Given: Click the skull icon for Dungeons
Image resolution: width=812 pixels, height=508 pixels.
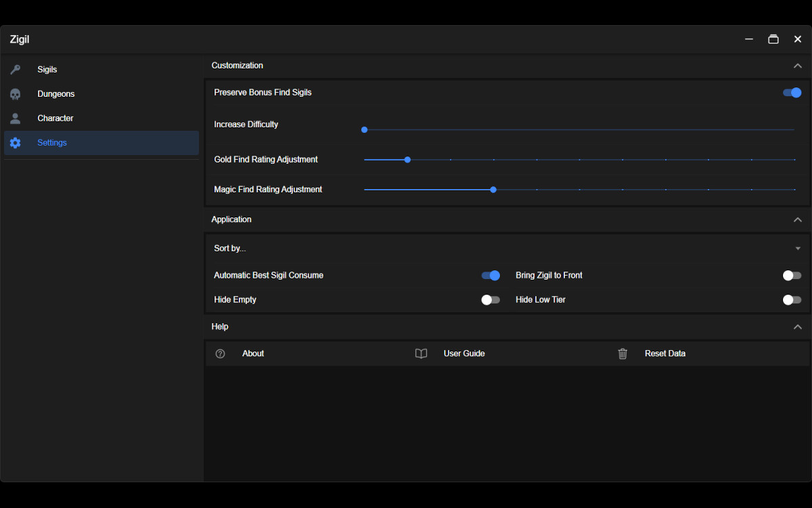Looking at the screenshot, I should click(x=15, y=94).
